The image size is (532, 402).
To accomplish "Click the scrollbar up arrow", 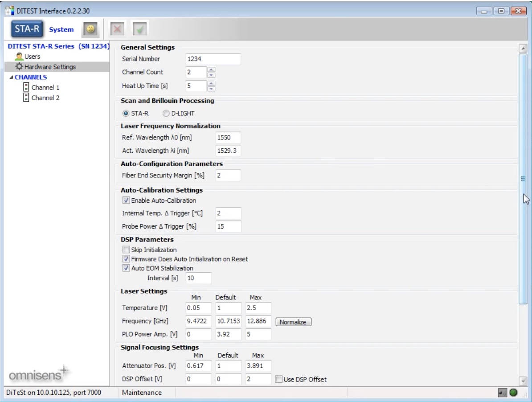I will coord(523,49).
